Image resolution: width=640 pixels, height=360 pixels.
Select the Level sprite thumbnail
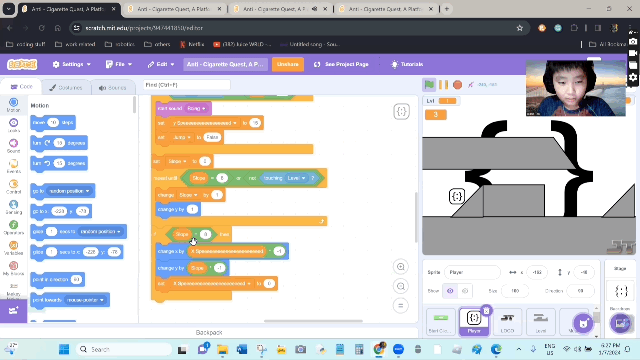pyautogui.click(x=540, y=322)
